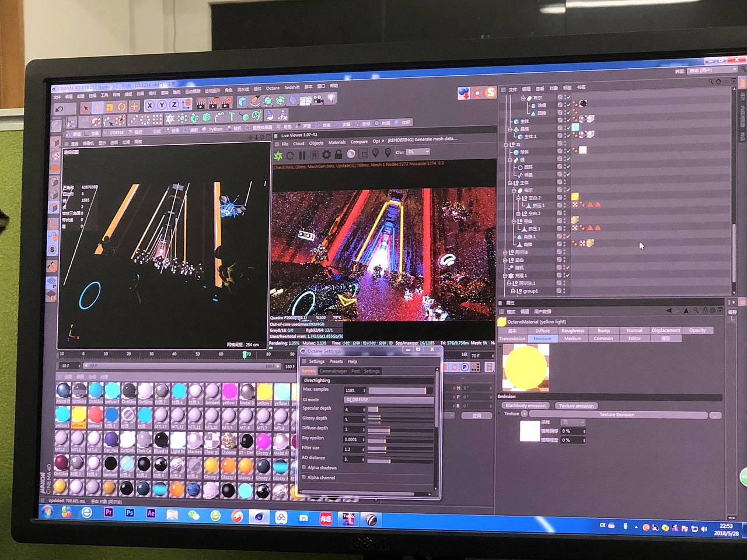Open the Redshift menu in main menu bar
This screenshot has width=747, height=560.
click(292, 87)
